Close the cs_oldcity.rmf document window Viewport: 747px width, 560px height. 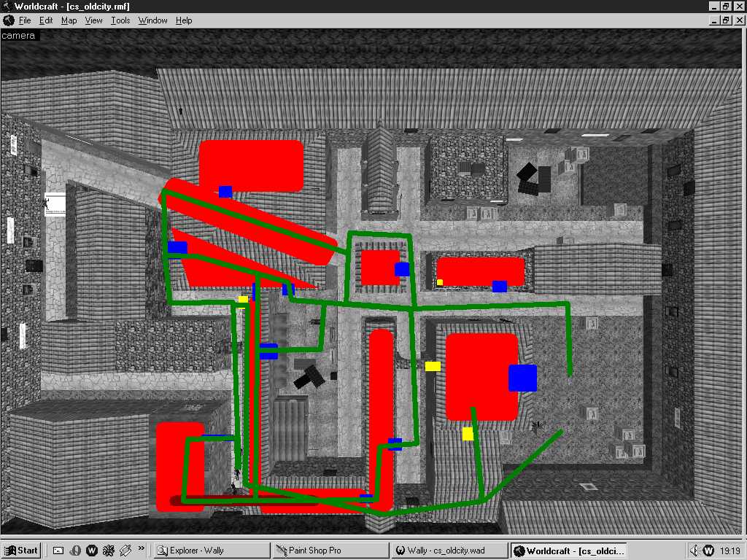740,20
